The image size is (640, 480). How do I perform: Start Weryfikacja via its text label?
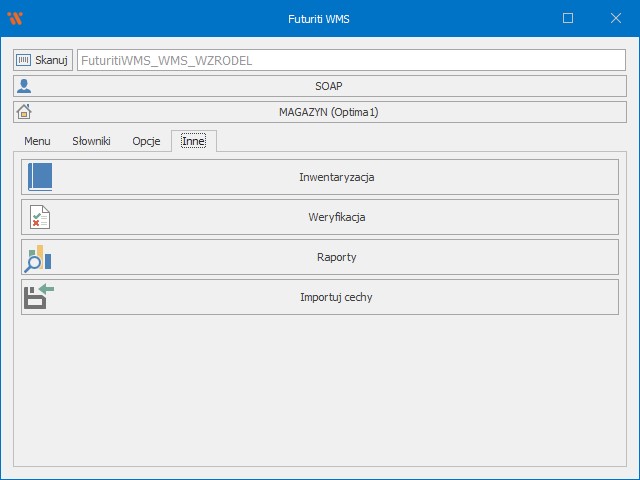click(336, 217)
